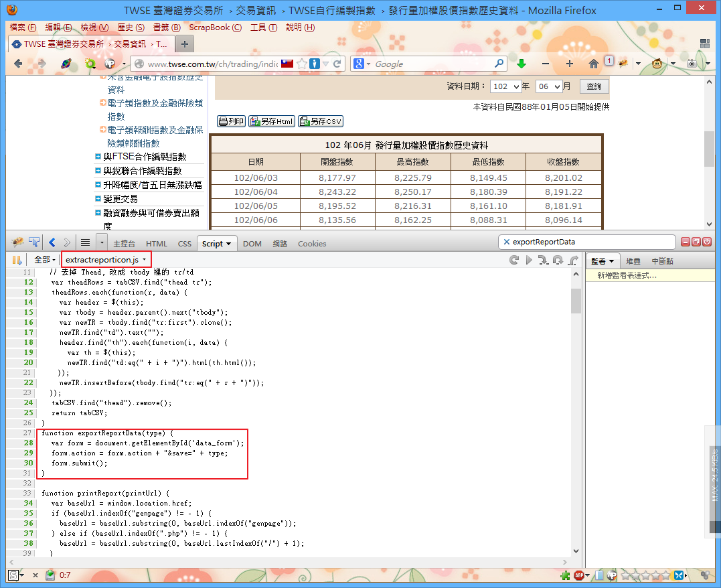Open the Script tab dropdown arrow
The width and height of the screenshot is (721, 588).
coord(229,244)
